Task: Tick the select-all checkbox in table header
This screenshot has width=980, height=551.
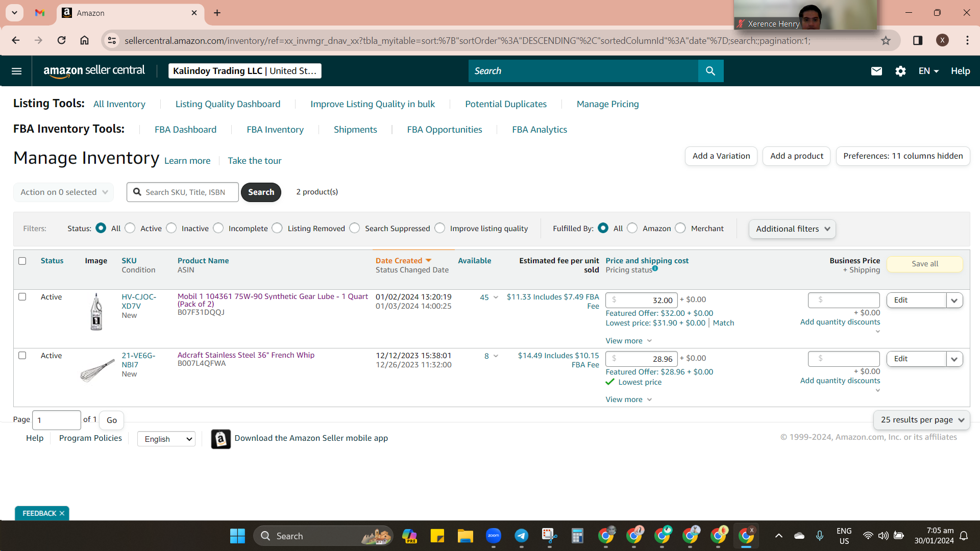Action: pos(22,261)
